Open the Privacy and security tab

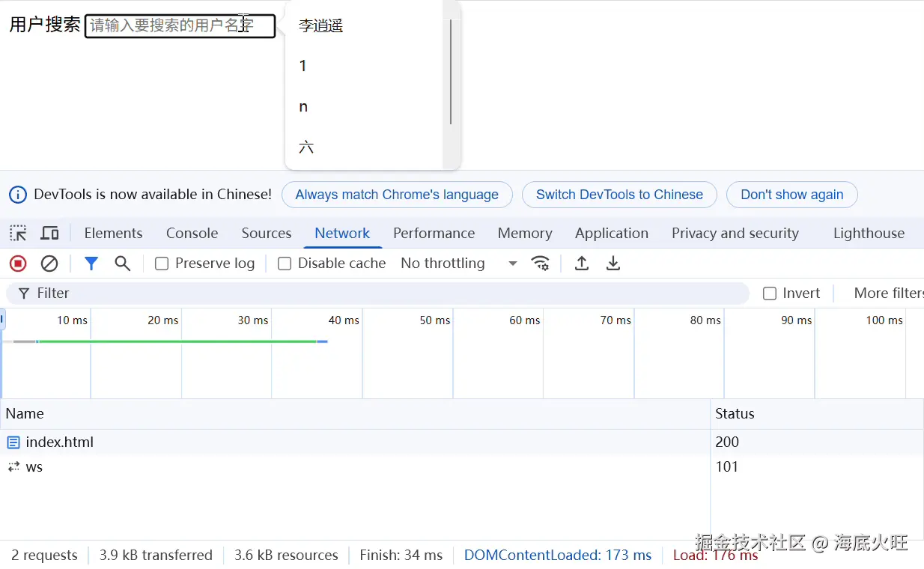pyautogui.click(x=735, y=233)
